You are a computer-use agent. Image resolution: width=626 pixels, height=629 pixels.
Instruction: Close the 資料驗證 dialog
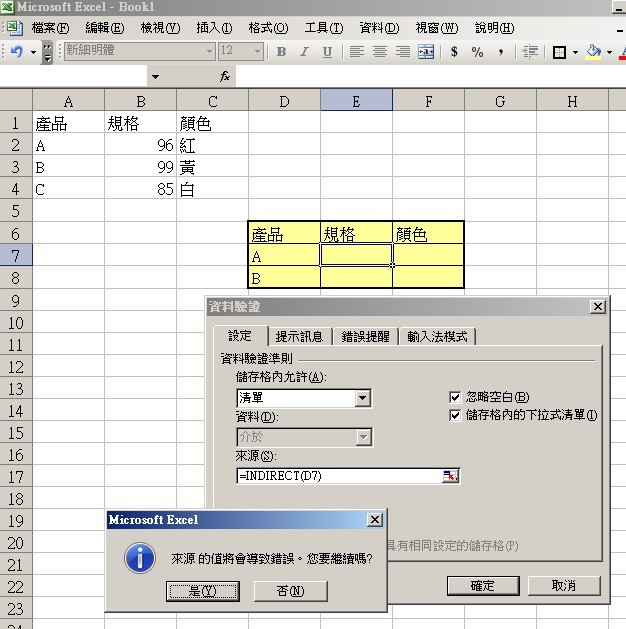[598, 307]
